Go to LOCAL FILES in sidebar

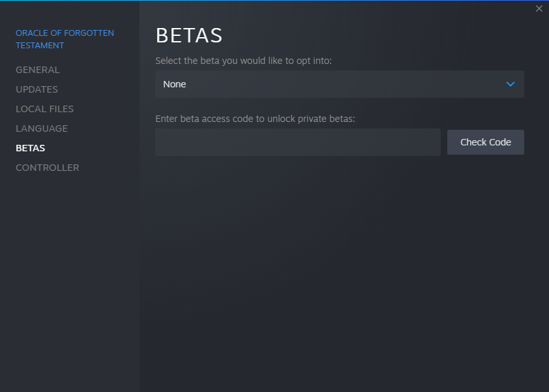44,109
